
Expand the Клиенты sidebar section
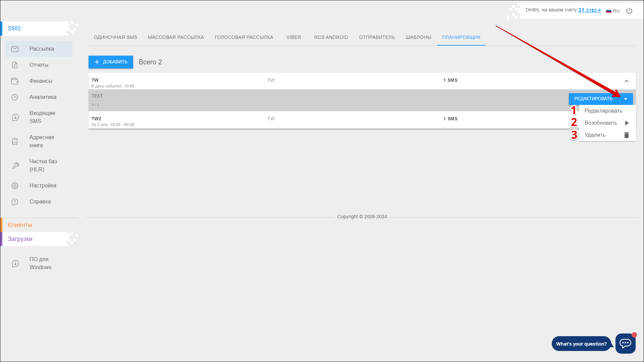pyautogui.click(x=20, y=225)
